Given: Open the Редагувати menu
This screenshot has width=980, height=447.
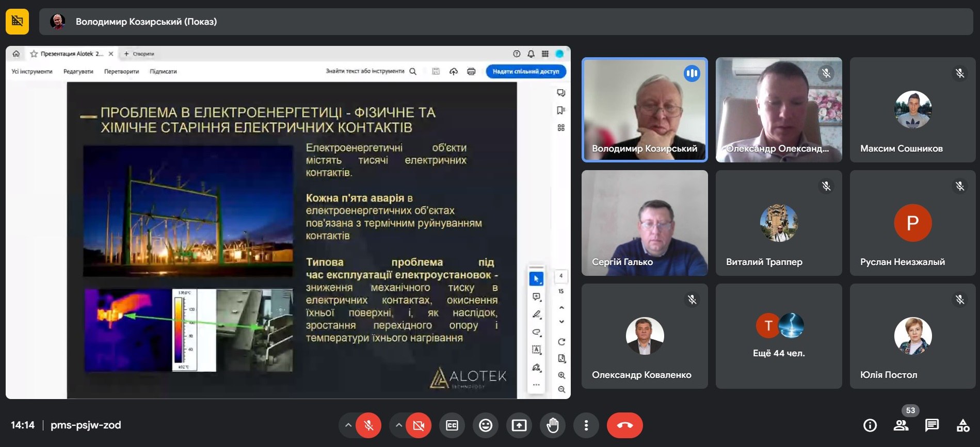Looking at the screenshot, I should (x=78, y=72).
